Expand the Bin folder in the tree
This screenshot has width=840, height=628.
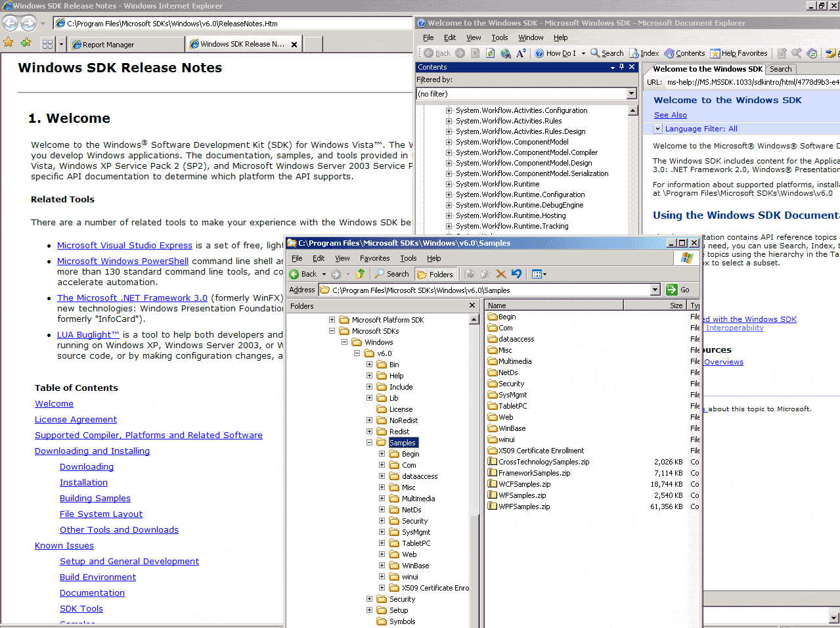pyautogui.click(x=369, y=365)
